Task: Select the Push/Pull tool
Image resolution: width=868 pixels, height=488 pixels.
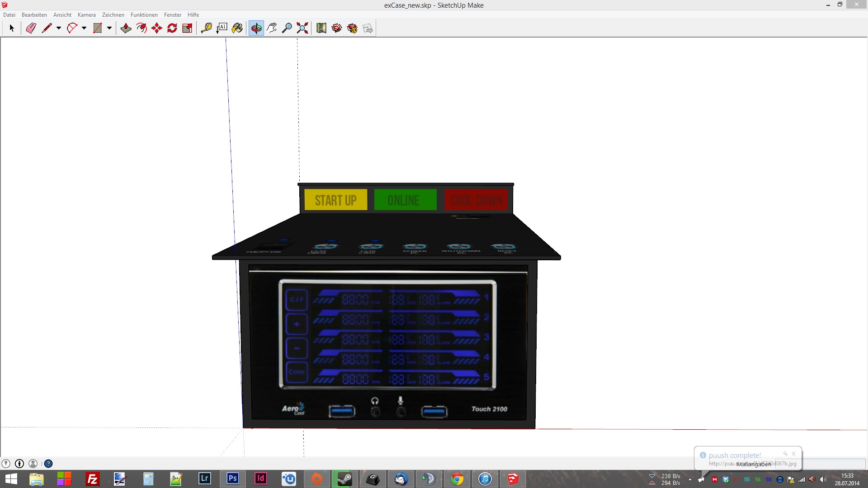Action: point(126,28)
